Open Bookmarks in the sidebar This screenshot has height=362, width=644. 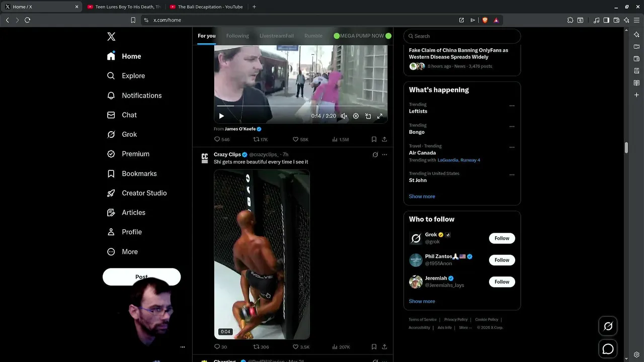(x=132, y=173)
